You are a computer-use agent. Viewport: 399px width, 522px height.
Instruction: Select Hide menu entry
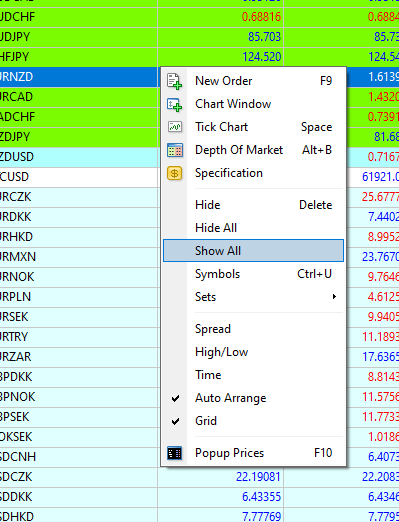253,205
